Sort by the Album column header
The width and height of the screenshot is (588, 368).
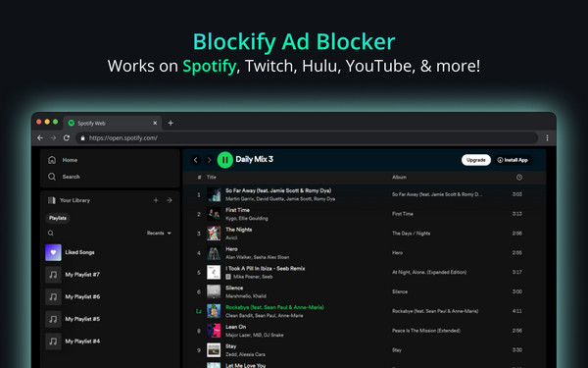[399, 177]
